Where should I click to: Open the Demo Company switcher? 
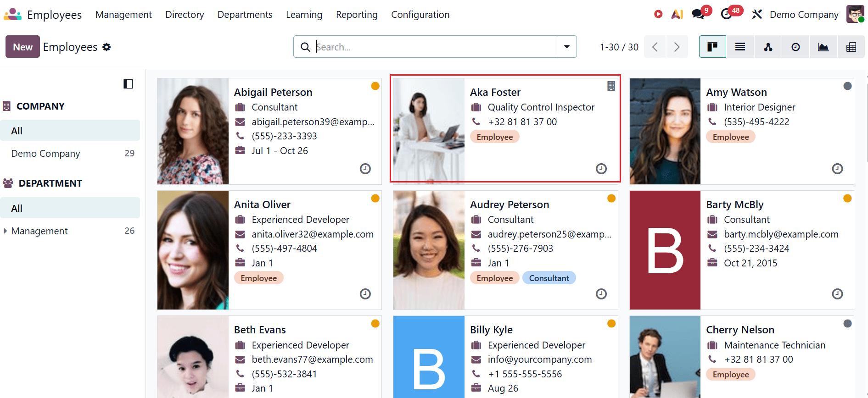pos(804,14)
